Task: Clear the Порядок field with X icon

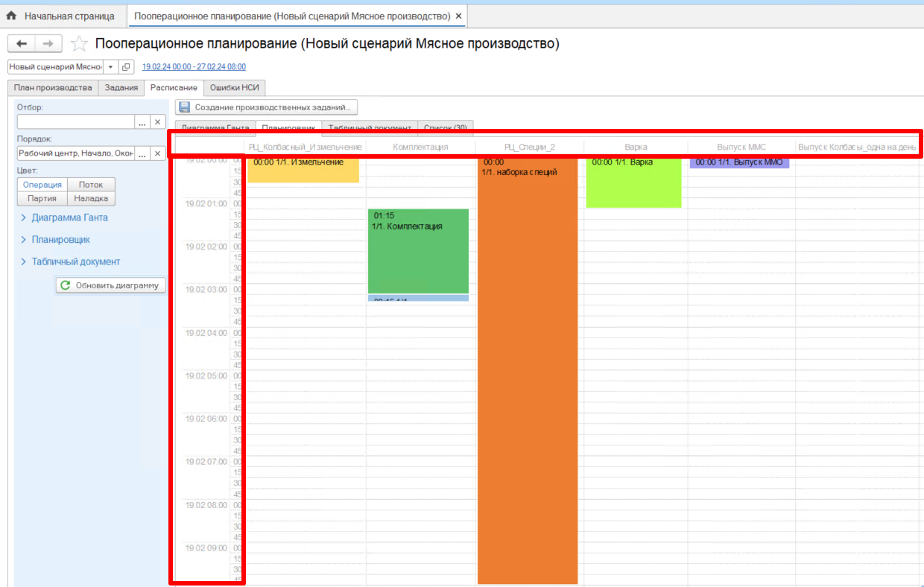Action: point(157,153)
